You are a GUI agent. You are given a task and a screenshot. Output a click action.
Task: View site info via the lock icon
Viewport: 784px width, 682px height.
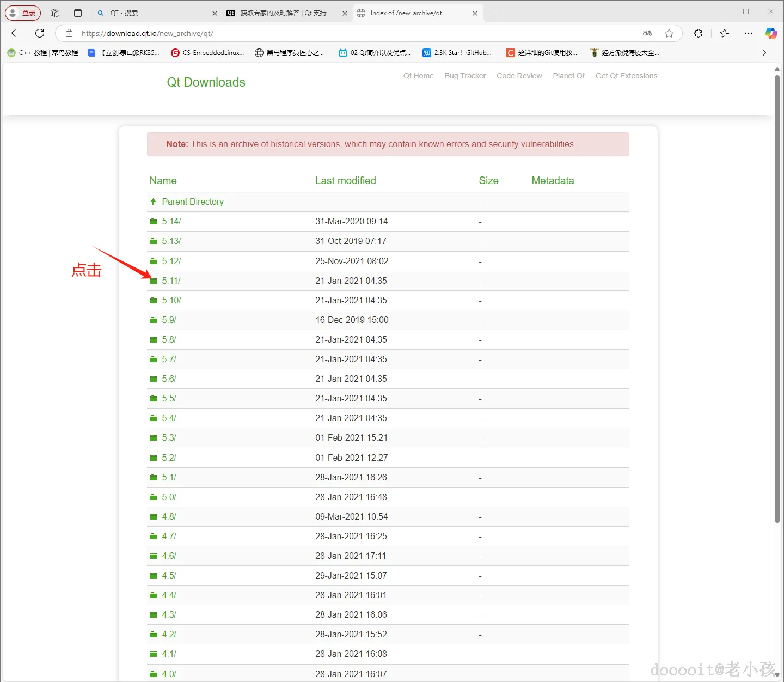(69, 33)
